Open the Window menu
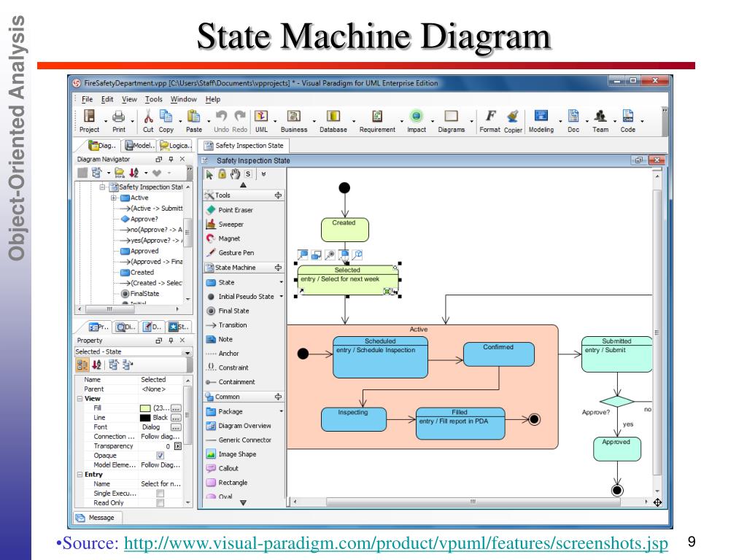The height and width of the screenshot is (560, 747). 183,99
